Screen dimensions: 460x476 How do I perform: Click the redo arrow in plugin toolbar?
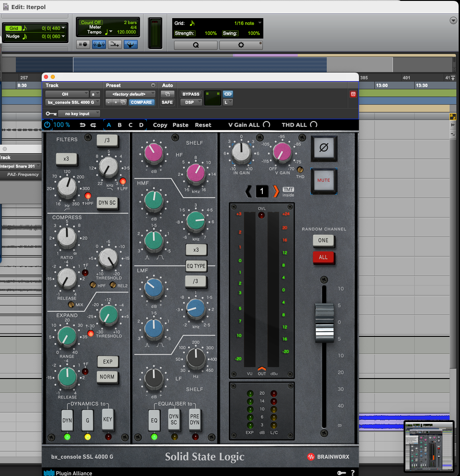(x=93, y=125)
